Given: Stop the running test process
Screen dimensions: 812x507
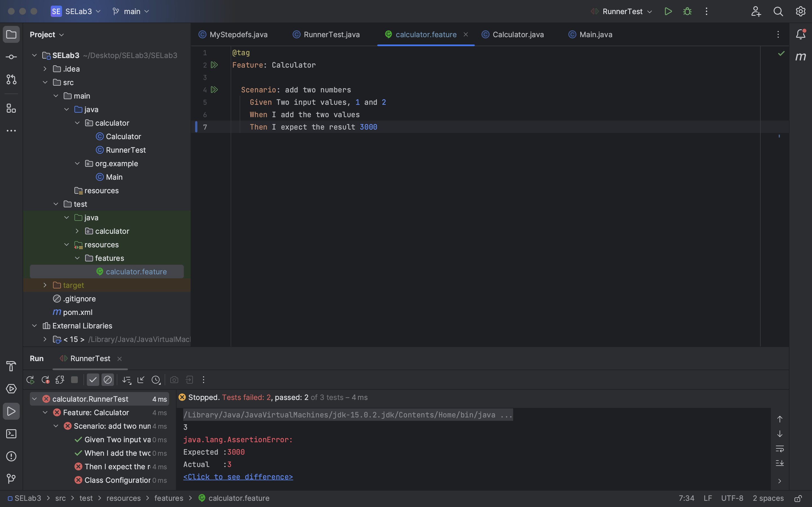Looking at the screenshot, I should pyautogui.click(x=74, y=380).
